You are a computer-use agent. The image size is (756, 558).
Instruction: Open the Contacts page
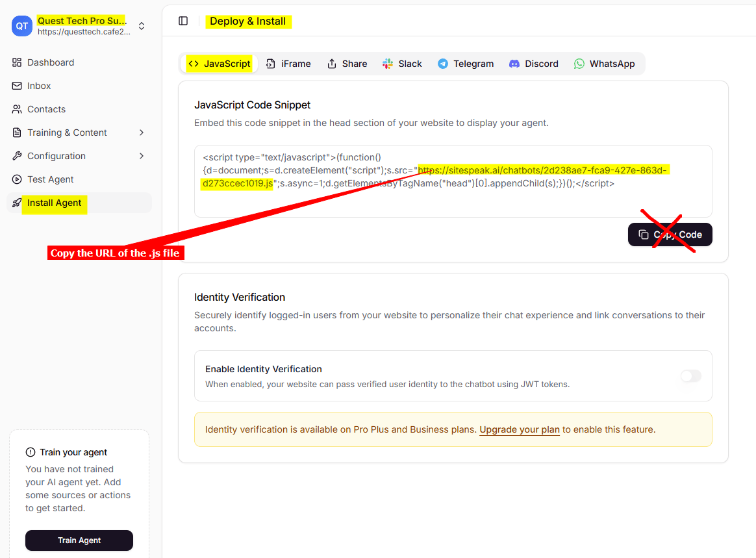(79, 109)
